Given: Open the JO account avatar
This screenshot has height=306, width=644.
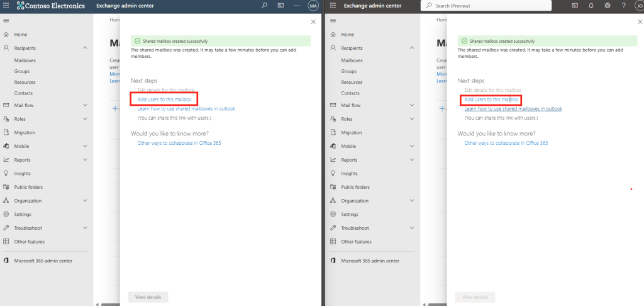Looking at the screenshot, I should pyautogui.click(x=639, y=6).
